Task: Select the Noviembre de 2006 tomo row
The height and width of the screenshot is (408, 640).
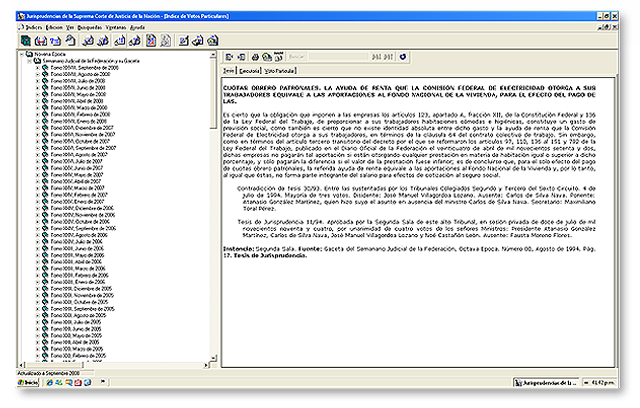Action: (83, 215)
